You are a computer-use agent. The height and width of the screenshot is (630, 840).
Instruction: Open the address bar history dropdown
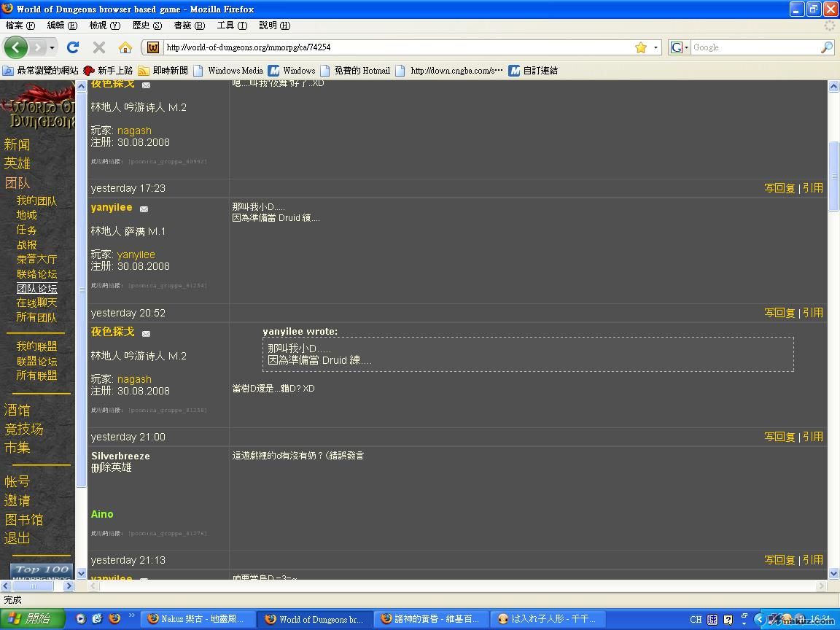656,47
